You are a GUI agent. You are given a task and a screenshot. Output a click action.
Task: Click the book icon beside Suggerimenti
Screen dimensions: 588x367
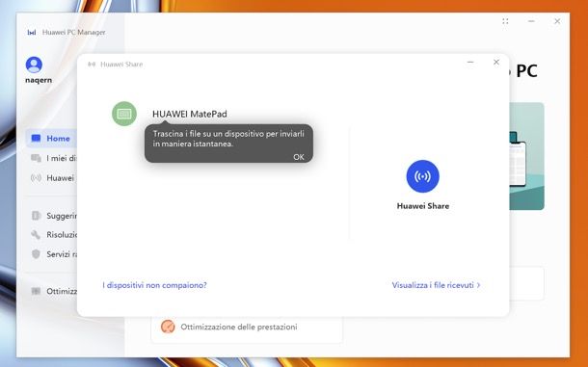pyautogui.click(x=36, y=216)
